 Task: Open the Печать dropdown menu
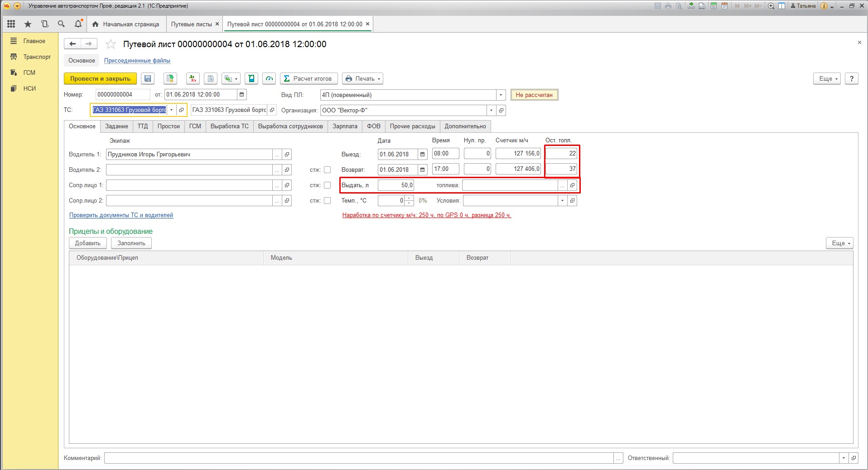tap(362, 79)
